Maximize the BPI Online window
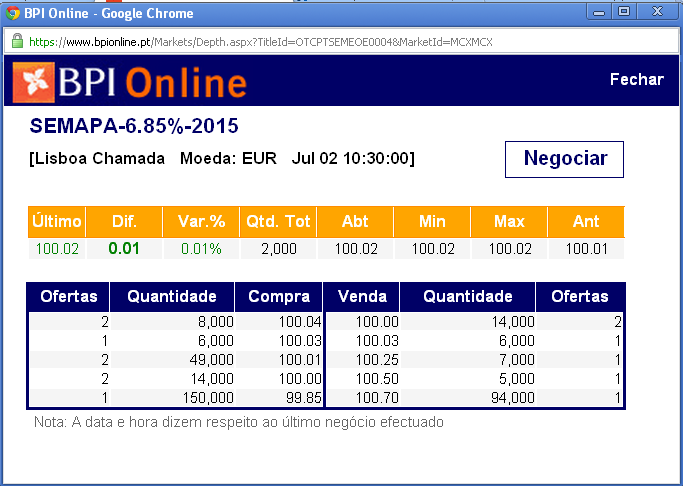The width and height of the screenshot is (683, 486). (x=624, y=12)
